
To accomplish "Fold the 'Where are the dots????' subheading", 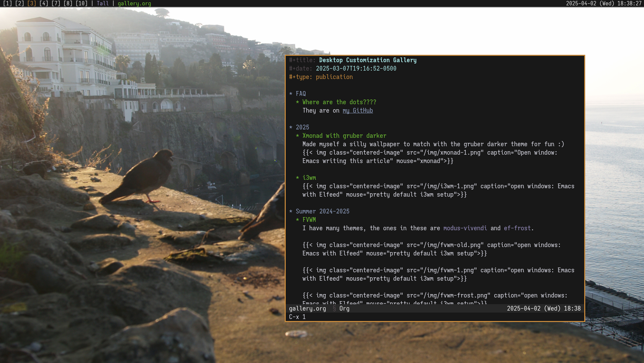I will click(x=336, y=102).
